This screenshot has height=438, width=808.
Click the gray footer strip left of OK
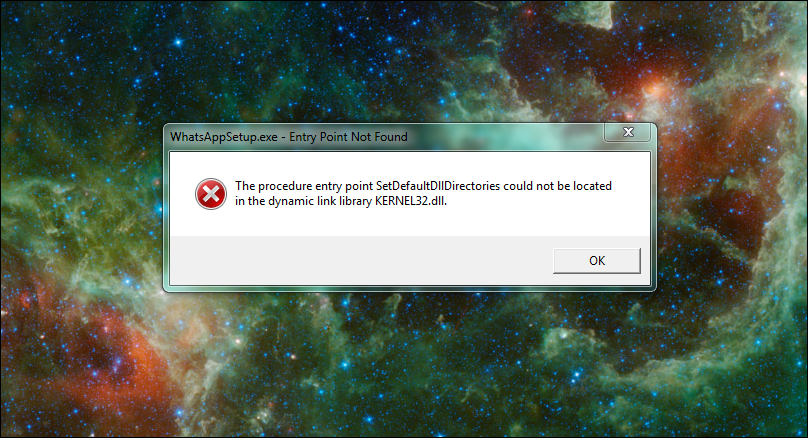click(x=361, y=260)
